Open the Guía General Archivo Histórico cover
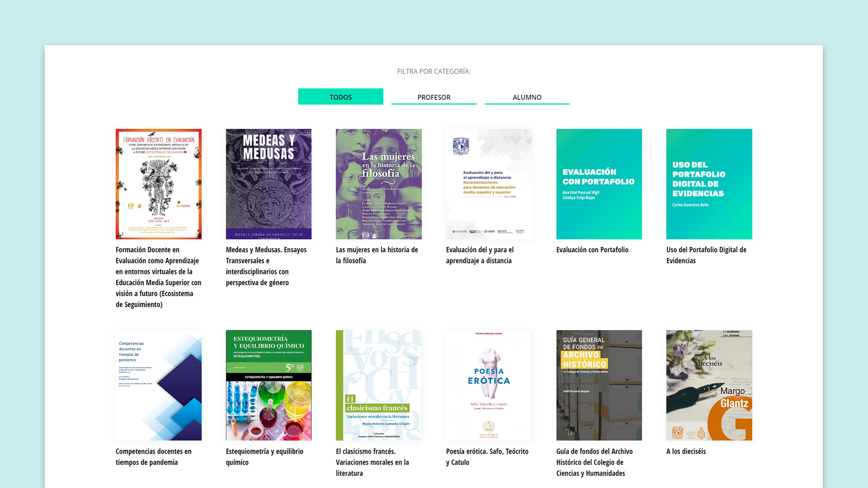Image resolution: width=868 pixels, height=488 pixels. [599, 385]
